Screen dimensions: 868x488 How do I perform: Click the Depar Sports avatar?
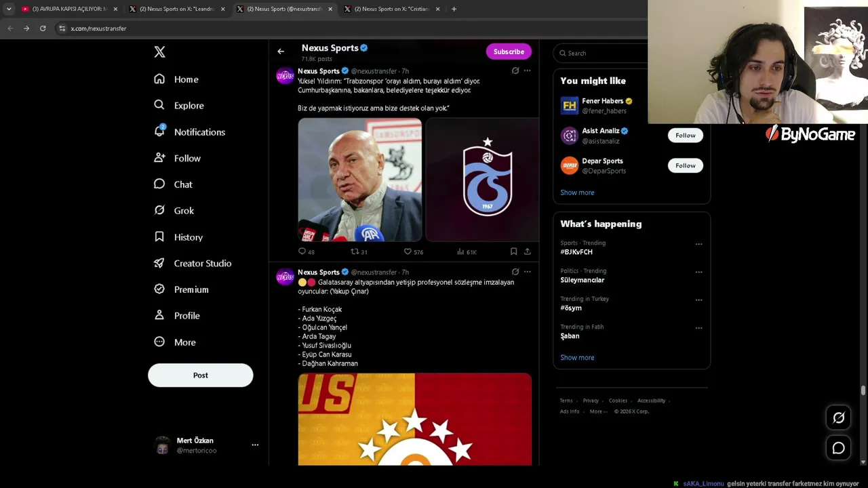click(569, 165)
